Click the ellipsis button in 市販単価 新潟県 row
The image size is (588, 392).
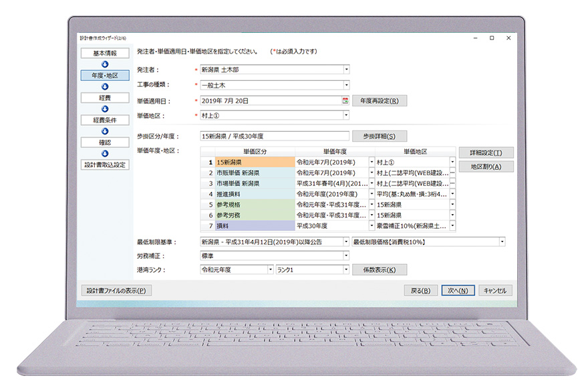coord(452,173)
